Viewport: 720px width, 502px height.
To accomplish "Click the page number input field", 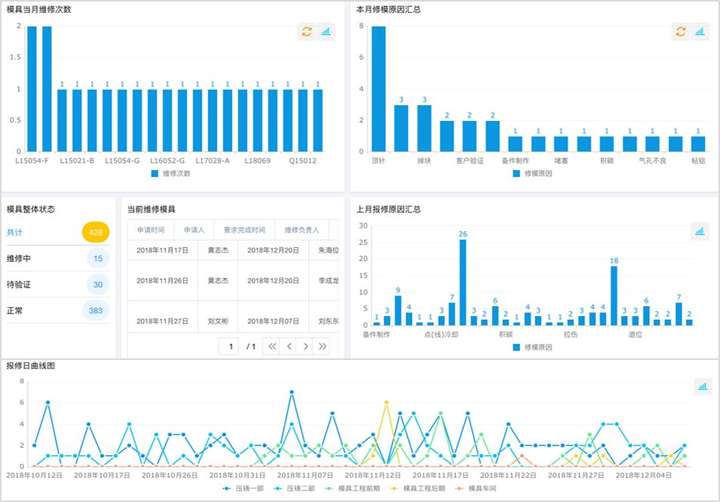I will [x=231, y=346].
